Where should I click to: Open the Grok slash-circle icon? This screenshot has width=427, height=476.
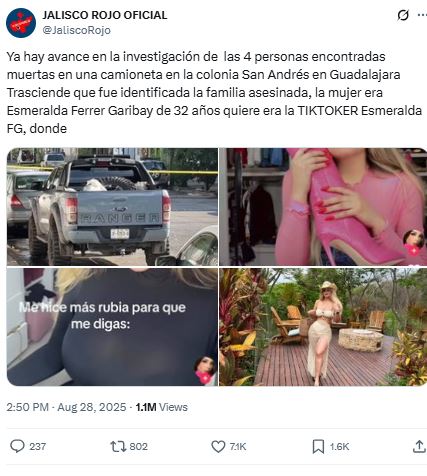point(403,15)
